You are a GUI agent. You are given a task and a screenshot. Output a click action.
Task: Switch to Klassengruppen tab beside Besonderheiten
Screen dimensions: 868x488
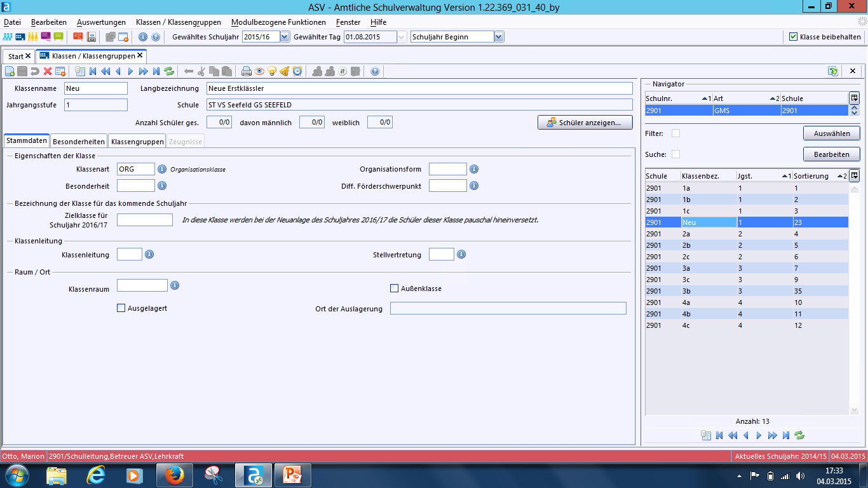[137, 142]
